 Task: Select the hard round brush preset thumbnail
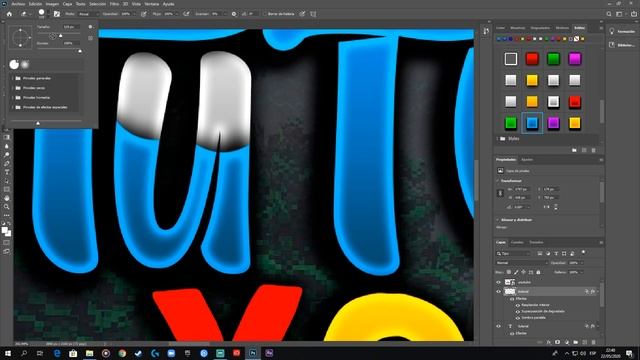pyautogui.click(x=14, y=64)
